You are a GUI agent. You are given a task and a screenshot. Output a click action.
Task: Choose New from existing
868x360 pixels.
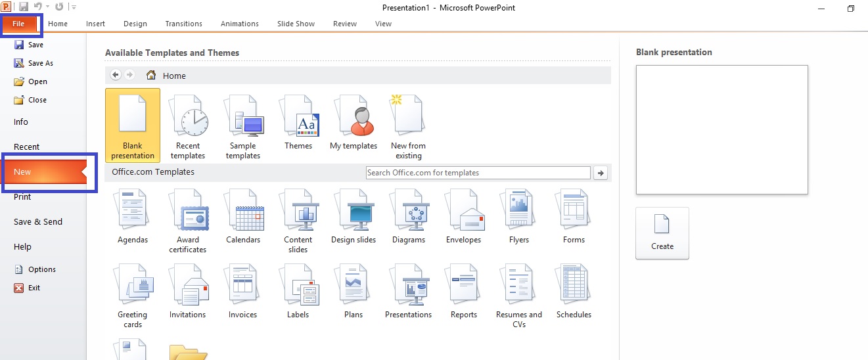tap(409, 125)
